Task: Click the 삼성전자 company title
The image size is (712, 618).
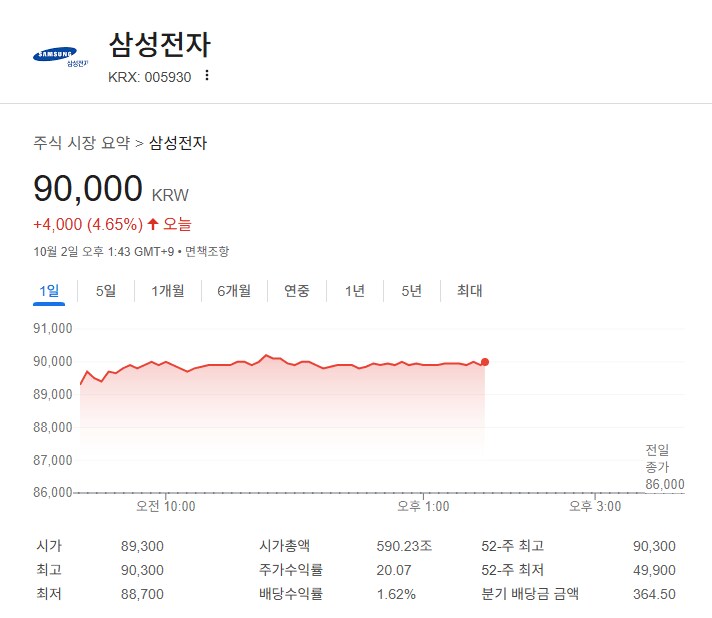Action: (x=160, y=45)
